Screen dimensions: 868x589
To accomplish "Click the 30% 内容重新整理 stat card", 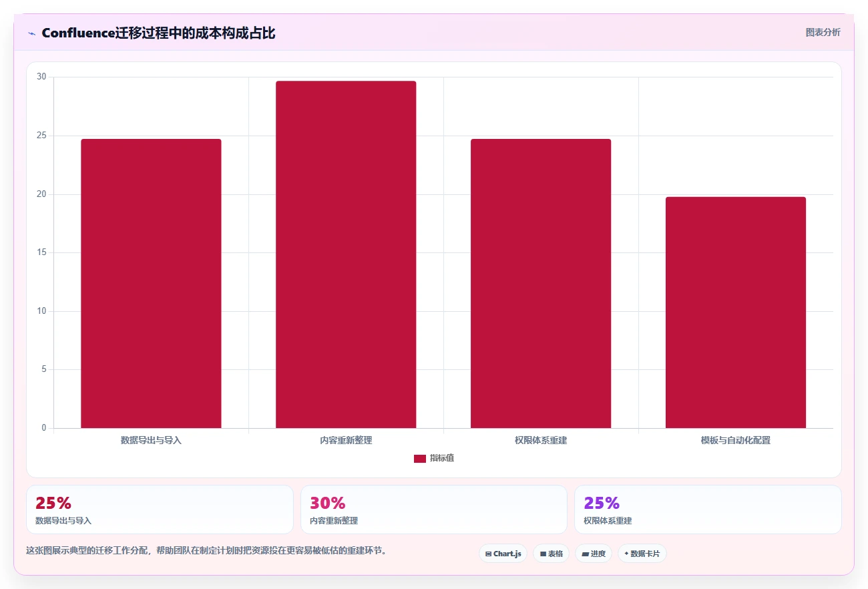I will pyautogui.click(x=434, y=510).
